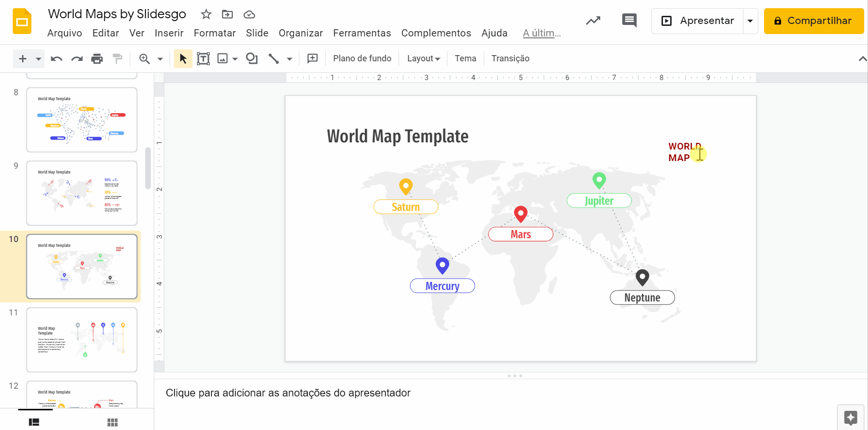The width and height of the screenshot is (868, 430).
Task: Activate the paint format tool
Action: (x=117, y=58)
